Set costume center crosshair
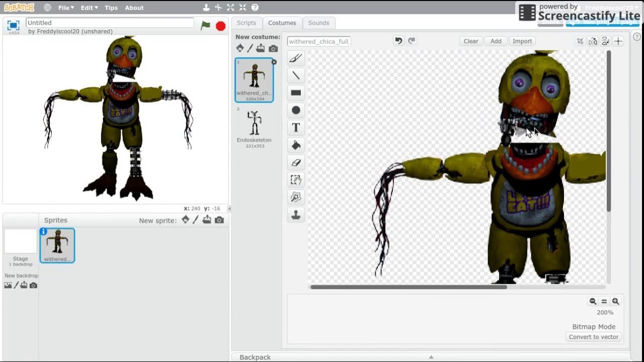Screen dimensions: 644x362 click(x=618, y=41)
